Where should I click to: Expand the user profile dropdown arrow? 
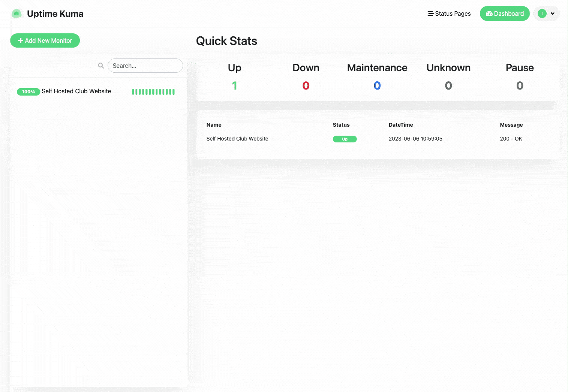(x=553, y=13)
